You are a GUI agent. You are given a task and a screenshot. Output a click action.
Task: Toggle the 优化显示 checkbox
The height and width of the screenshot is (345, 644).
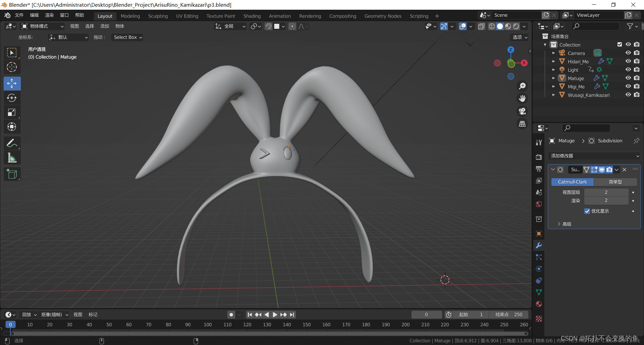587,211
